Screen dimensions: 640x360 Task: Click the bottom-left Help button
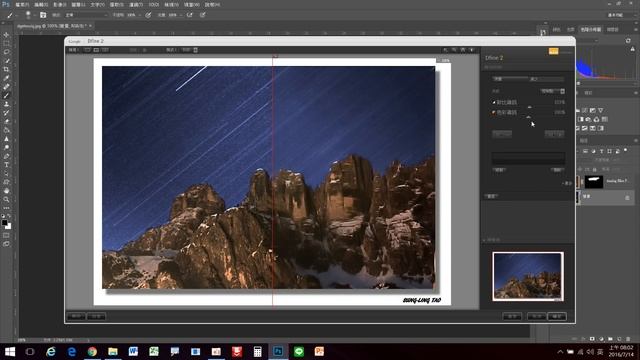point(76,316)
